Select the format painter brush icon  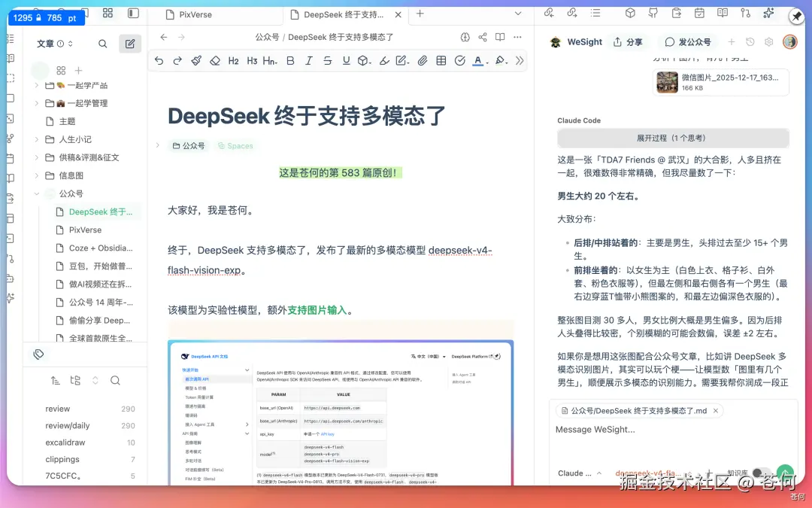pos(196,61)
